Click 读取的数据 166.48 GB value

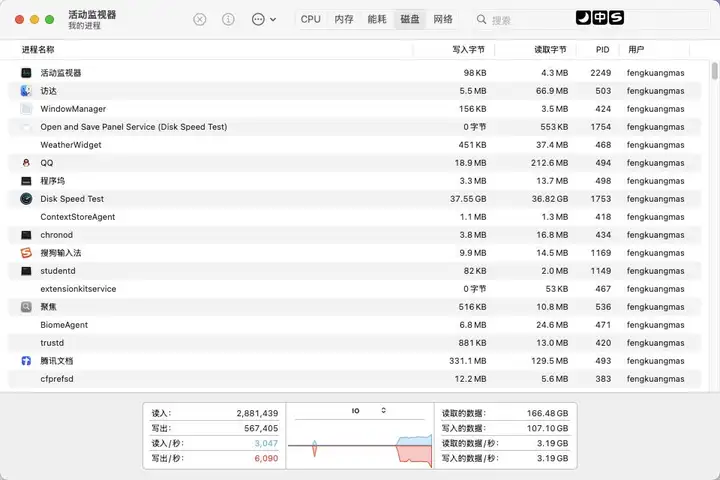[547, 413]
